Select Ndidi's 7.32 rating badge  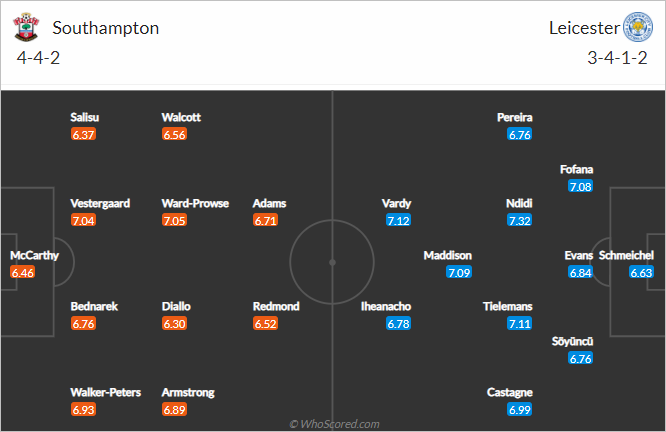[x=519, y=220]
